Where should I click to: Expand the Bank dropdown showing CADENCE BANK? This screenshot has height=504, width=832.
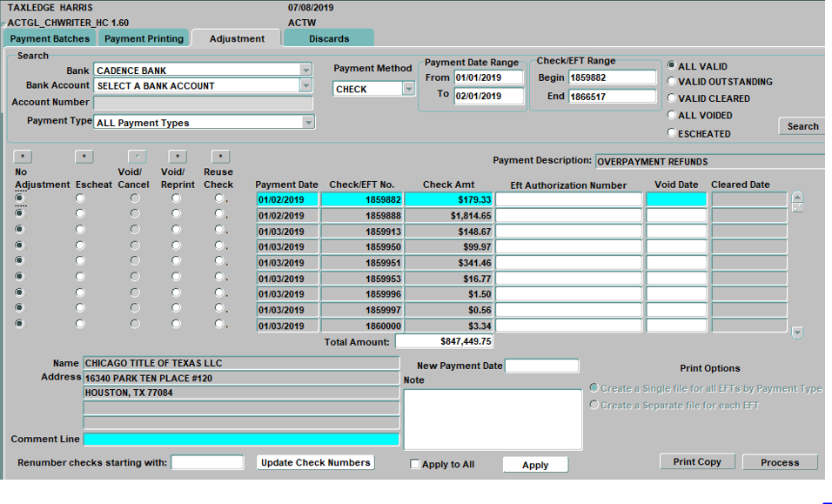(x=305, y=71)
